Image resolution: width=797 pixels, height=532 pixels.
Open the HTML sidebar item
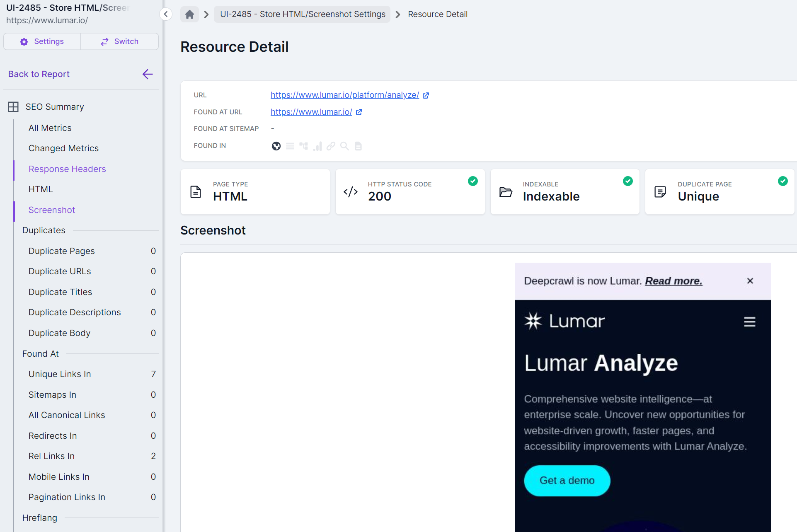click(41, 189)
